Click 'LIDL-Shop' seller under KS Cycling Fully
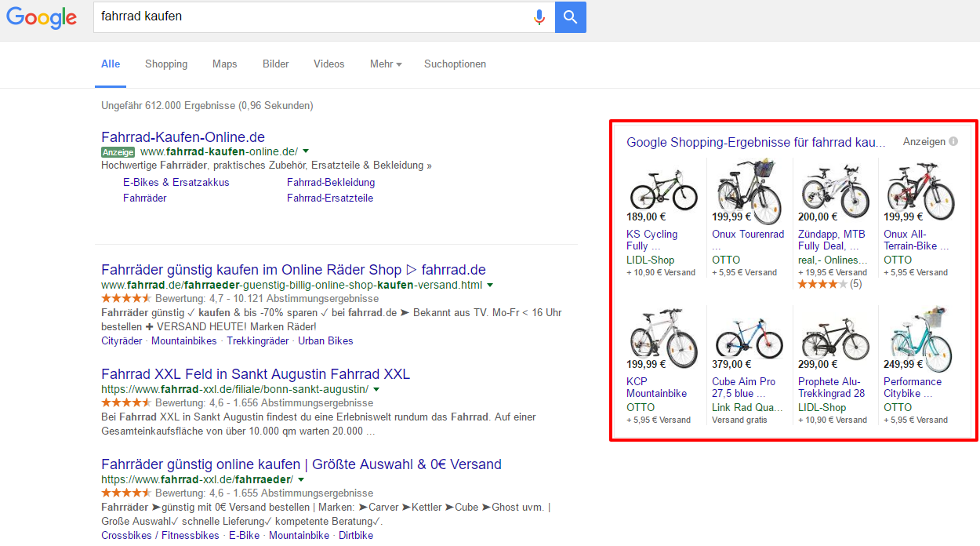Viewport: 980px width, 546px height. point(651,260)
